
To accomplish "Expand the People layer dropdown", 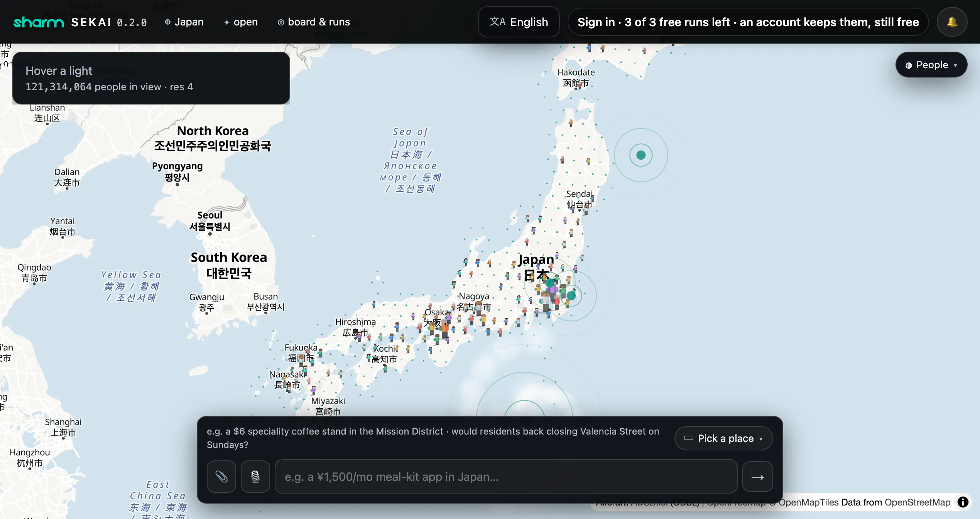I will (931, 65).
